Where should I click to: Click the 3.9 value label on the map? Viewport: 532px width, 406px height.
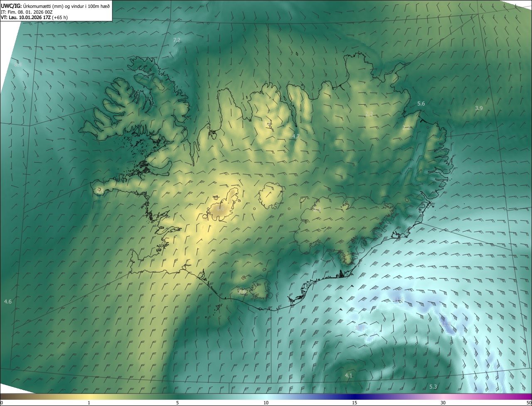coord(479,108)
